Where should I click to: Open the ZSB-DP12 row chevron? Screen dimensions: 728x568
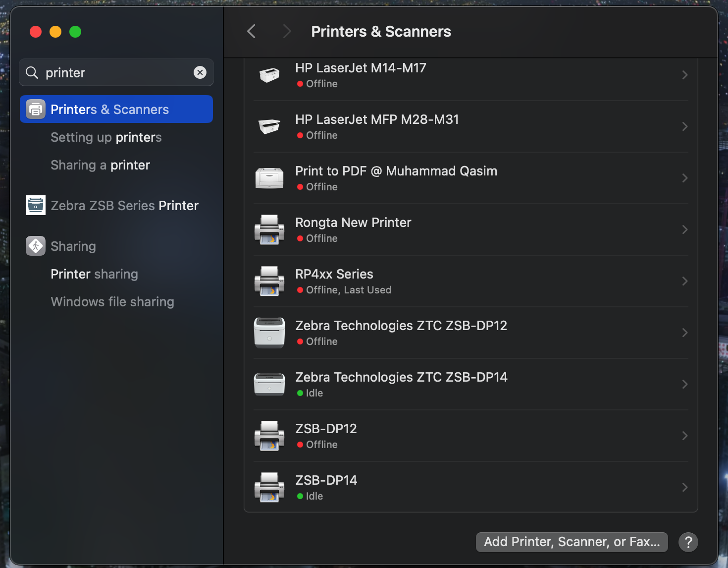(x=685, y=436)
